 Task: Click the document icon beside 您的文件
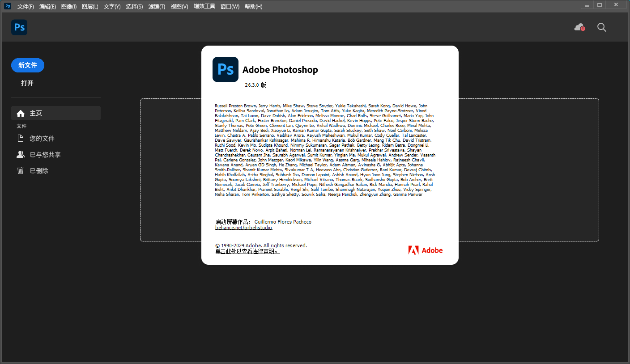(x=20, y=138)
